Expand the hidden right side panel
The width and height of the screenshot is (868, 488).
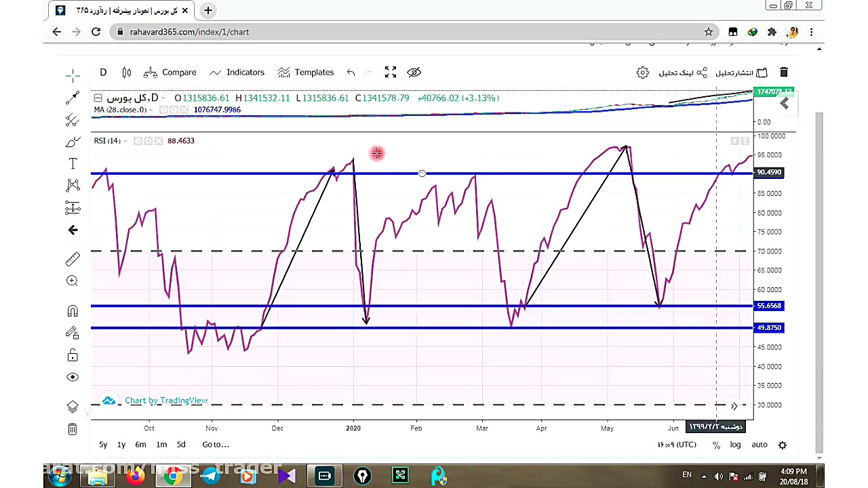[785, 104]
